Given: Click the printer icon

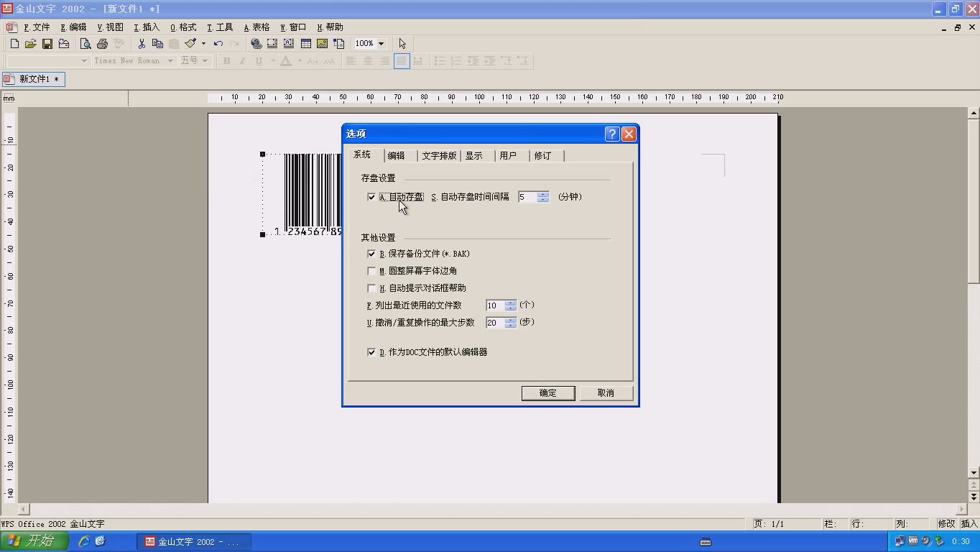Looking at the screenshot, I should (102, 44).
